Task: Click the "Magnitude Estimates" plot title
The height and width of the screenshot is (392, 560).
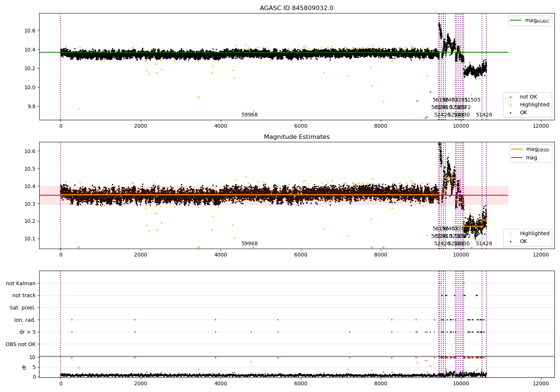Action: pos(296,137)
